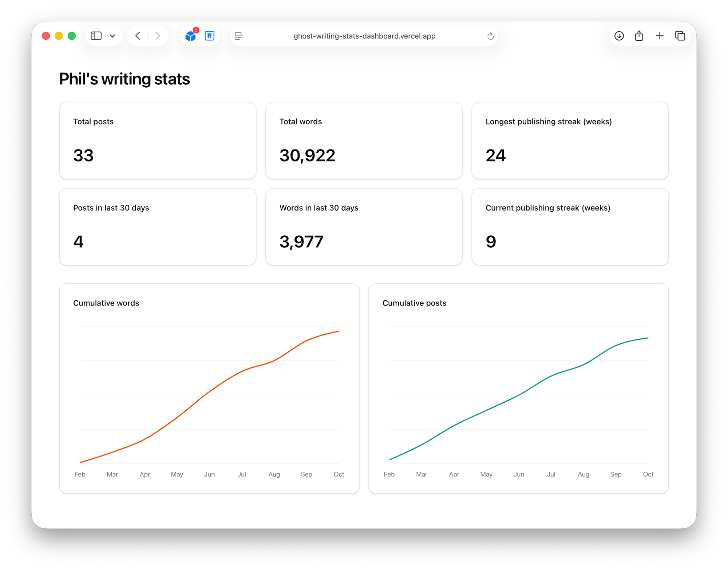This screenshot has height=570, width=728.
Task: Show the tab overview
Action: tap(680, 36)
